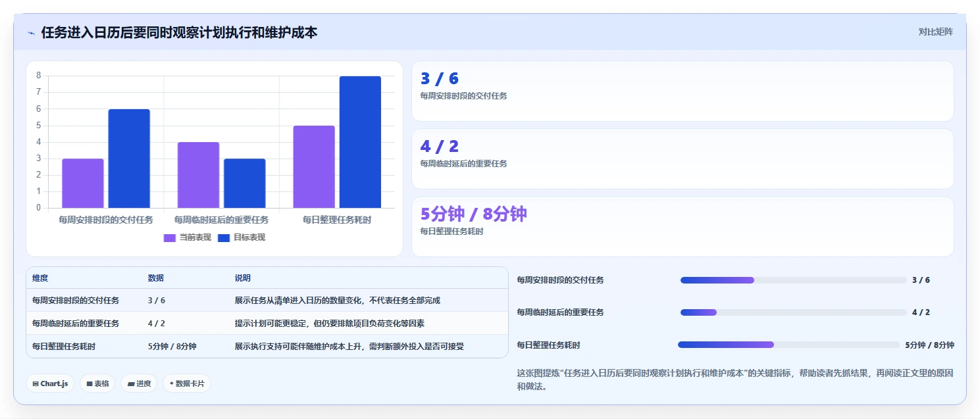This screenshot has height=419, width=980.
Task: Select the large 5分钟 / 8分钟 card value
Action: tap(474, 214)
